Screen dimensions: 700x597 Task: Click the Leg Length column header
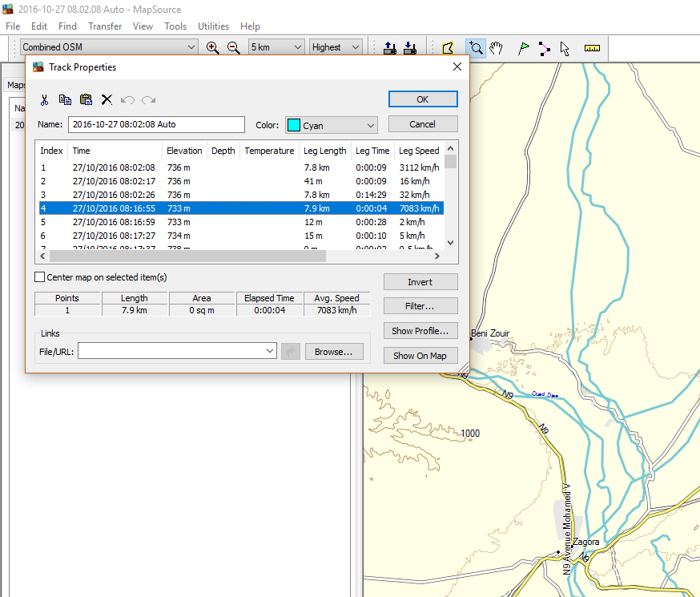[x=325, y=151]
